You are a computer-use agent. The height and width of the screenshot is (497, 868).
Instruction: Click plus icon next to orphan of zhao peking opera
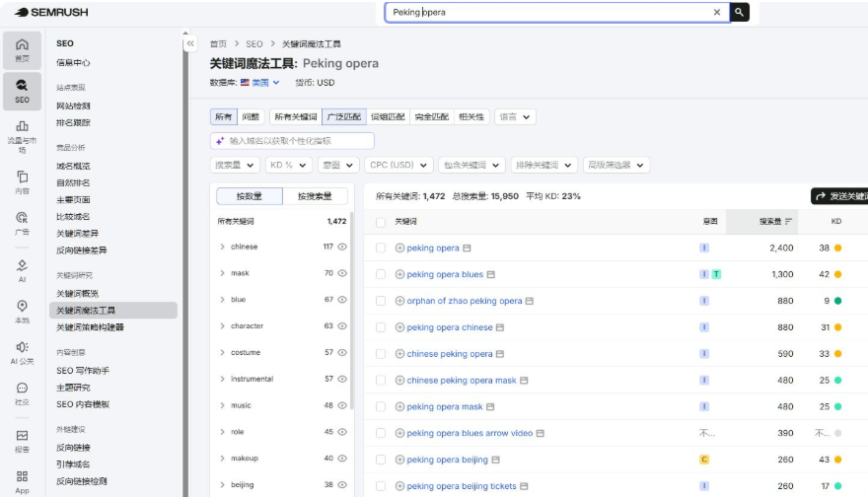click(x=399, y=301)
